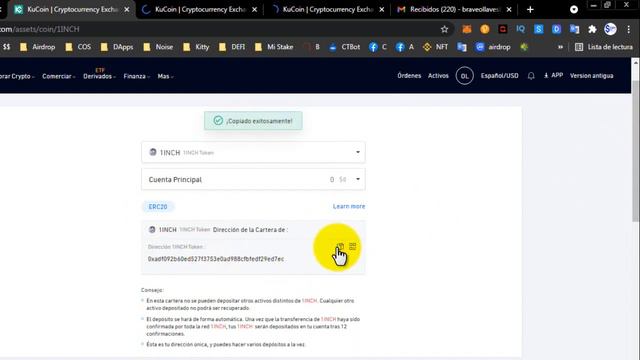Open the Derivados menu
The height and width of the screenshot is (360, 640).
(x=99, y=76)
